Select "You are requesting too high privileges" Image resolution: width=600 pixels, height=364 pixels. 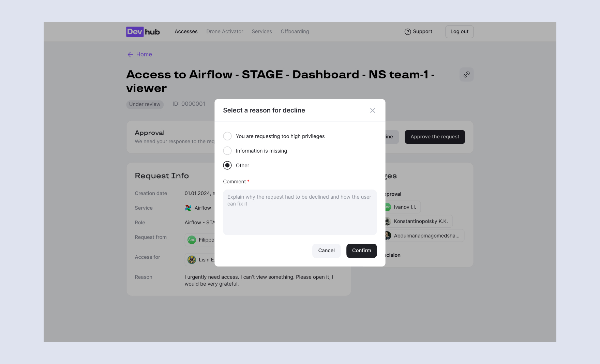coord(227,136)
